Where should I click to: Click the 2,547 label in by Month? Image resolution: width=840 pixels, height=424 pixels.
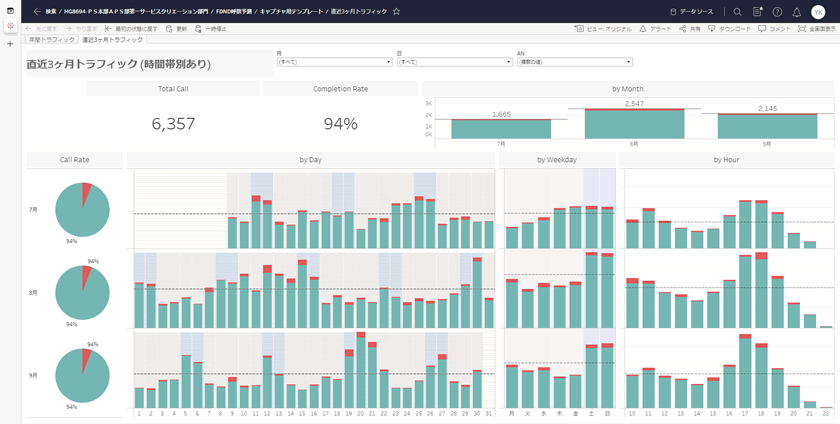pos(634,103)
